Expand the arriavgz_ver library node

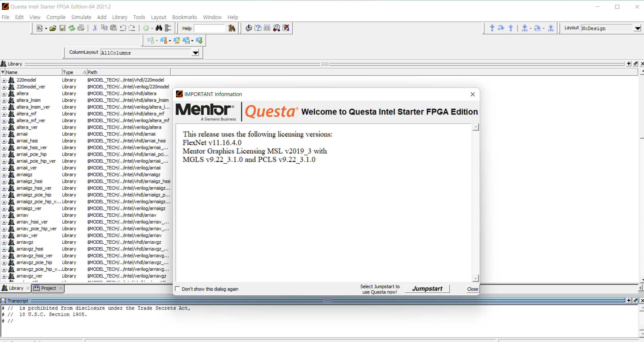[4, 276]
